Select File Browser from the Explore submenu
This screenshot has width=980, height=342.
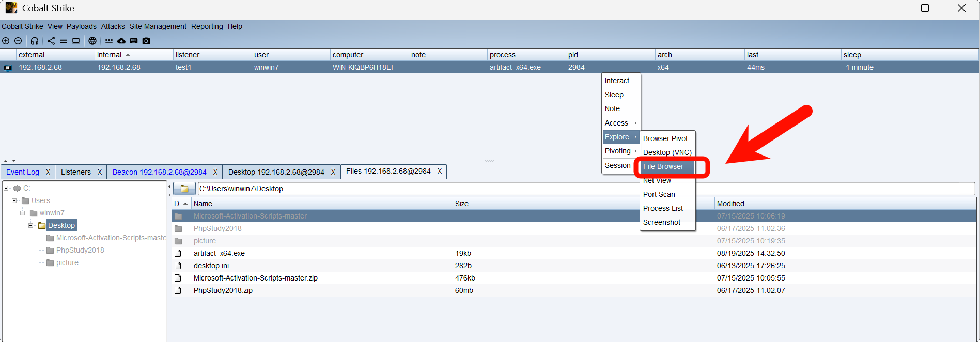(x=663, y=166)
